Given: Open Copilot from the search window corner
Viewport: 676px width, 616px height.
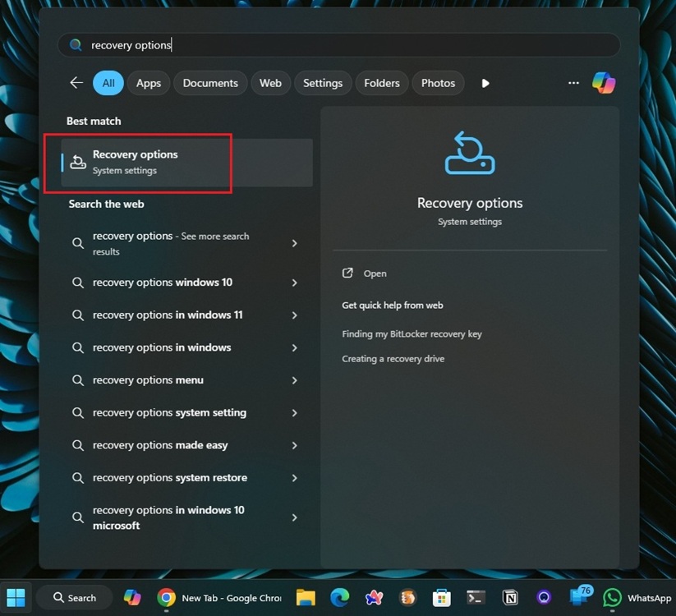Looking at the screenshot, I should pos(604,82).
